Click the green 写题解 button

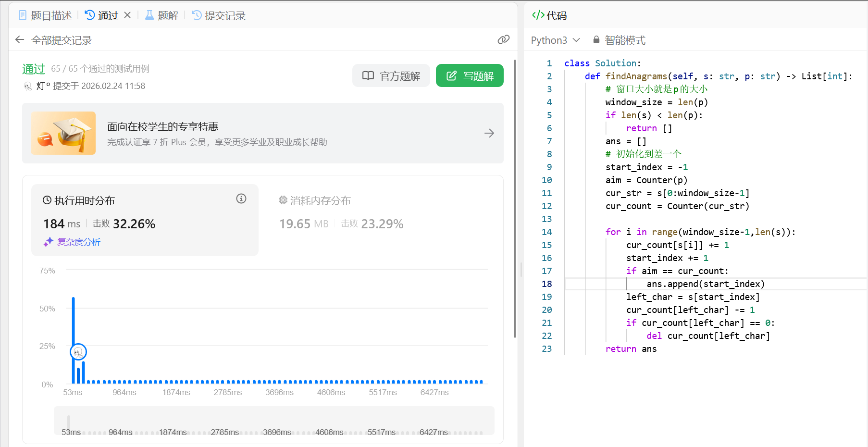(470, 76)
